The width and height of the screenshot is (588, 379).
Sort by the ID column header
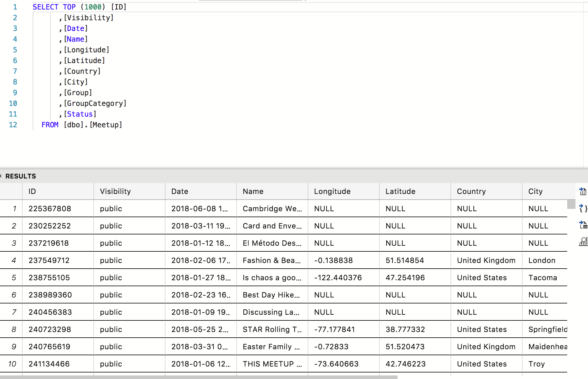(32, 191)
